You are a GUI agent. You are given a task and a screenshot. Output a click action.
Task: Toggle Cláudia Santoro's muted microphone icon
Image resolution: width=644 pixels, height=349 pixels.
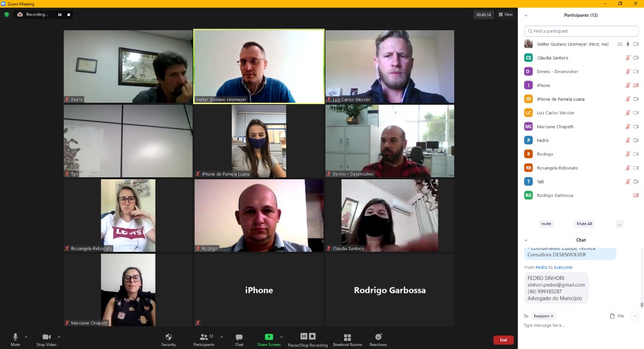point(627,58)
